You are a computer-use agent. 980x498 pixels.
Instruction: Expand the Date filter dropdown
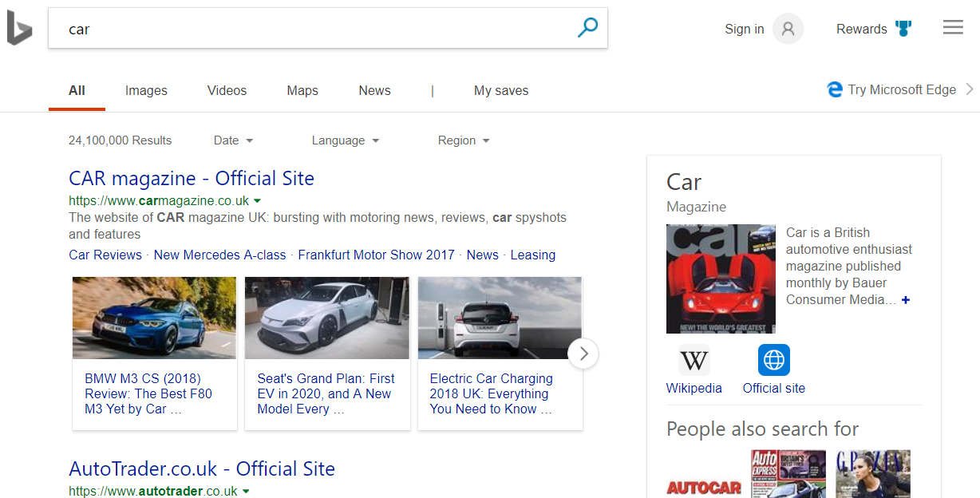pyautogui.click(x=233, y=140)
